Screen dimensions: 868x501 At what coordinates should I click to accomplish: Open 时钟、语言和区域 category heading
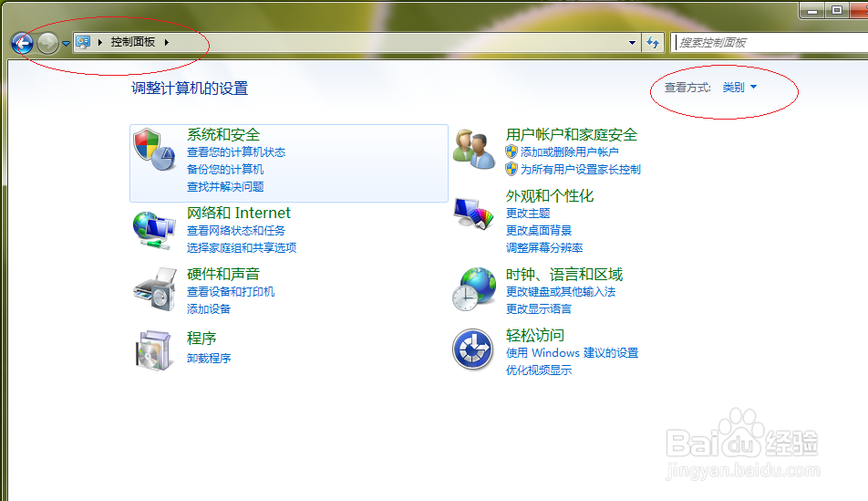(564, 275)
